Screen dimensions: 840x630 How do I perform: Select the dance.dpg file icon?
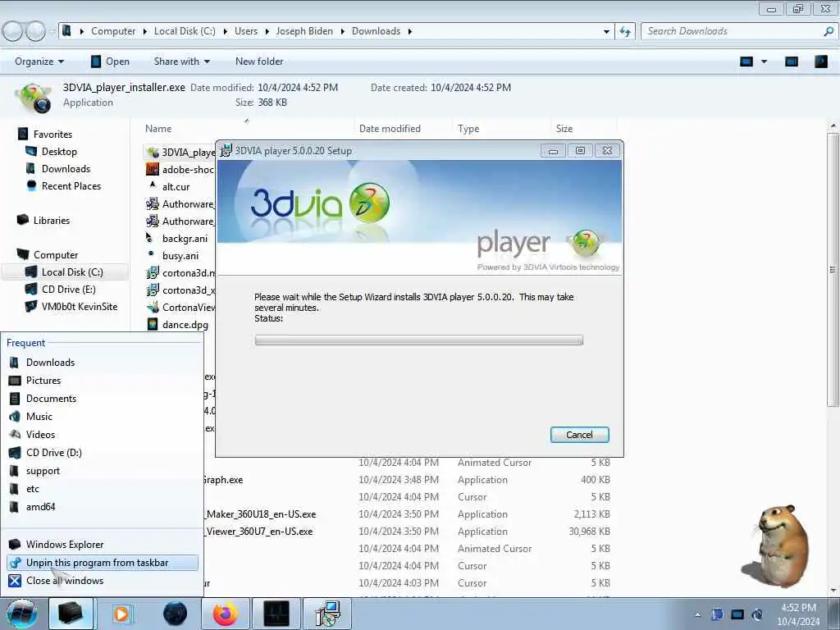pos(153,325)
